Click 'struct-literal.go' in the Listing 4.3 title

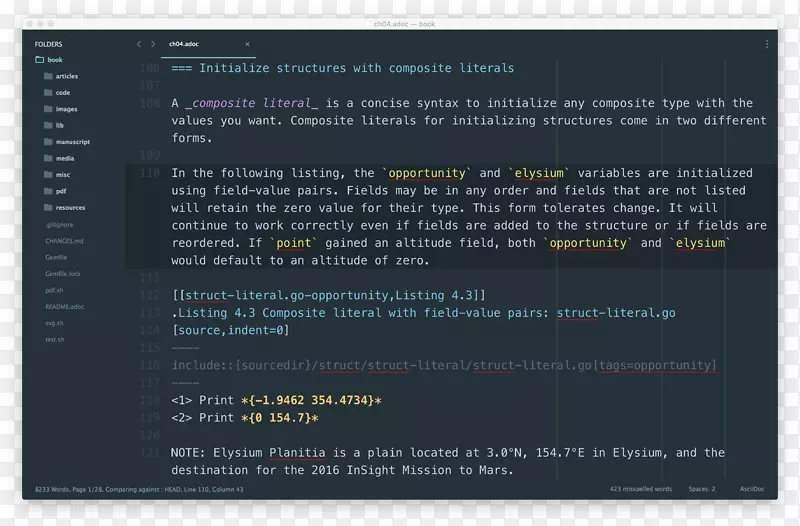coord(616,313)
